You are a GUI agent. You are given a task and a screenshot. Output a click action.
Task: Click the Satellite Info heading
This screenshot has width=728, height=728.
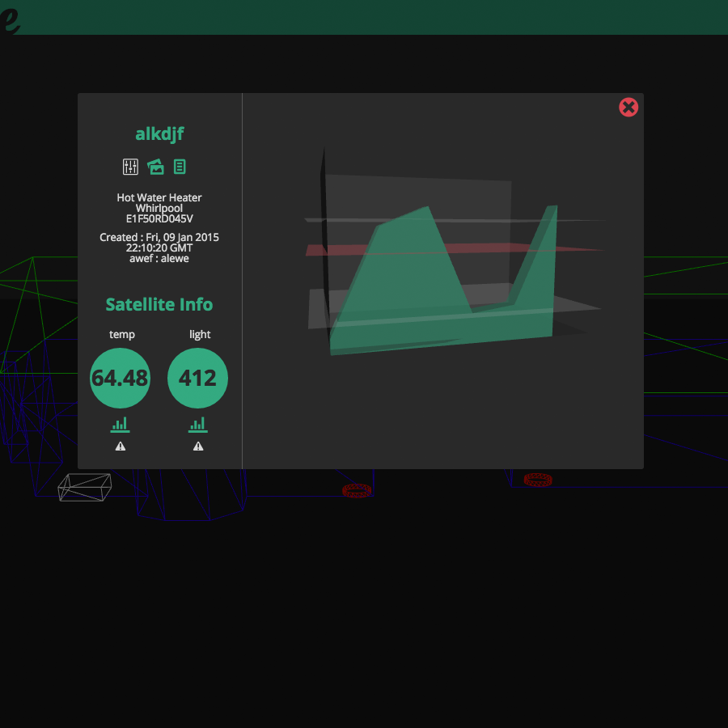coord(159,305)
